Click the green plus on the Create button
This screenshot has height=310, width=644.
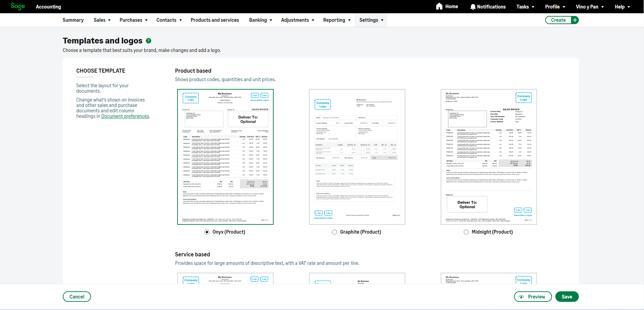point(574,20)
